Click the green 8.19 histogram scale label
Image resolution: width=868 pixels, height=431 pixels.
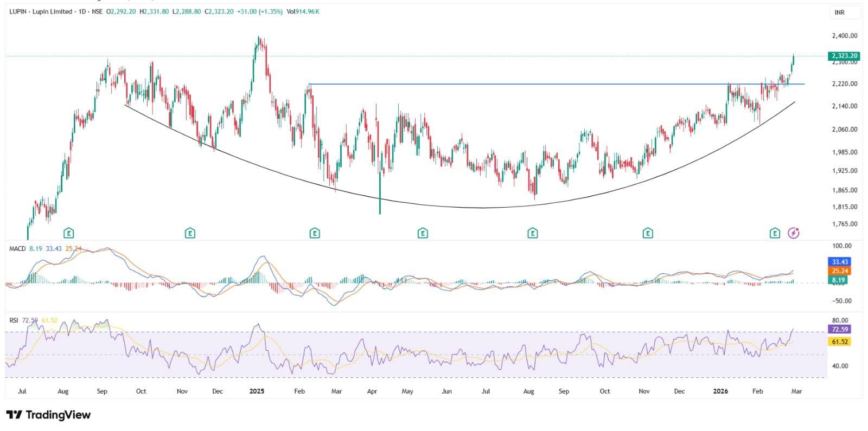coord(839,280)
